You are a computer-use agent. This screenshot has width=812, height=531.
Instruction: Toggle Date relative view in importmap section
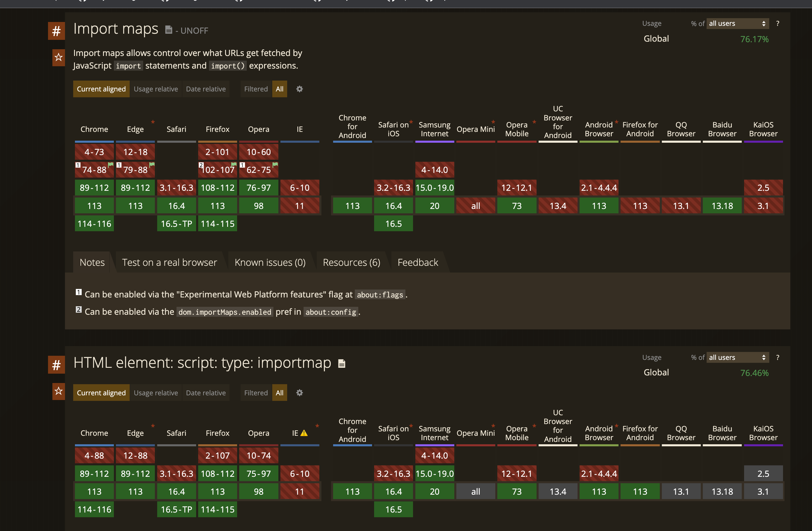206,393
